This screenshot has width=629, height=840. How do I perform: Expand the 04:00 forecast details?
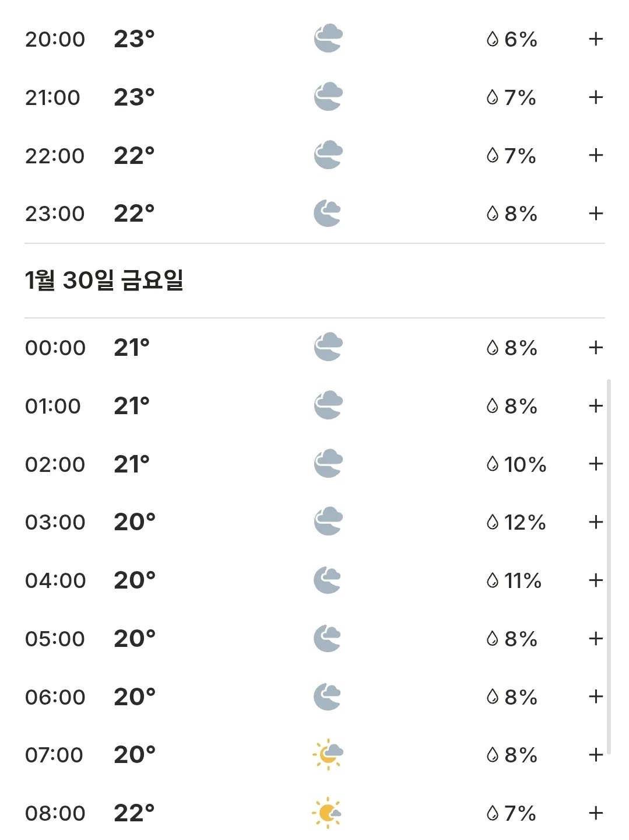[595, 580]
